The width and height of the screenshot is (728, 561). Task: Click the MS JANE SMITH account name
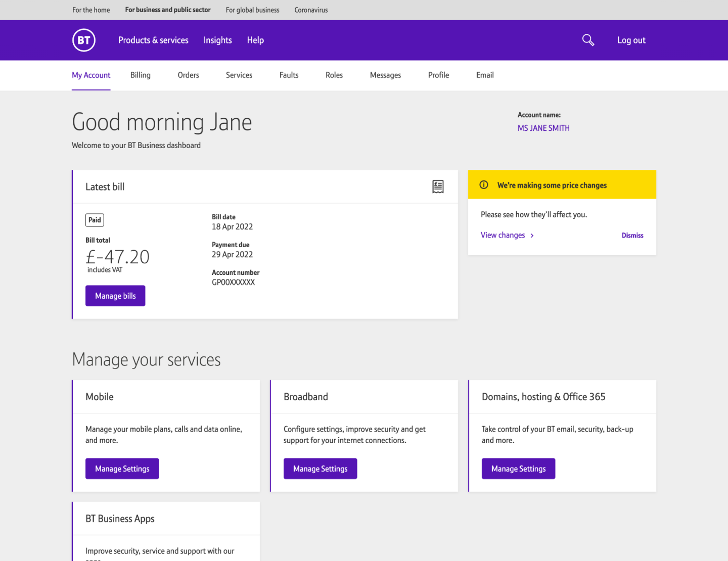543,128
